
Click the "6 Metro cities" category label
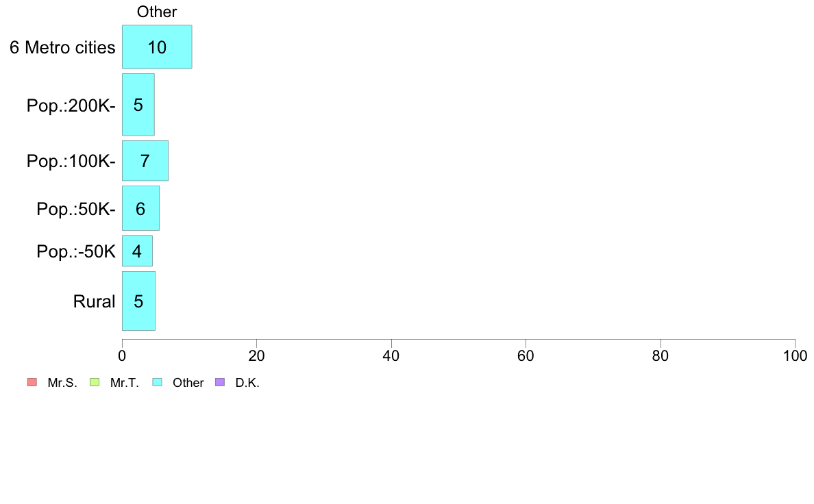(62, 48)
